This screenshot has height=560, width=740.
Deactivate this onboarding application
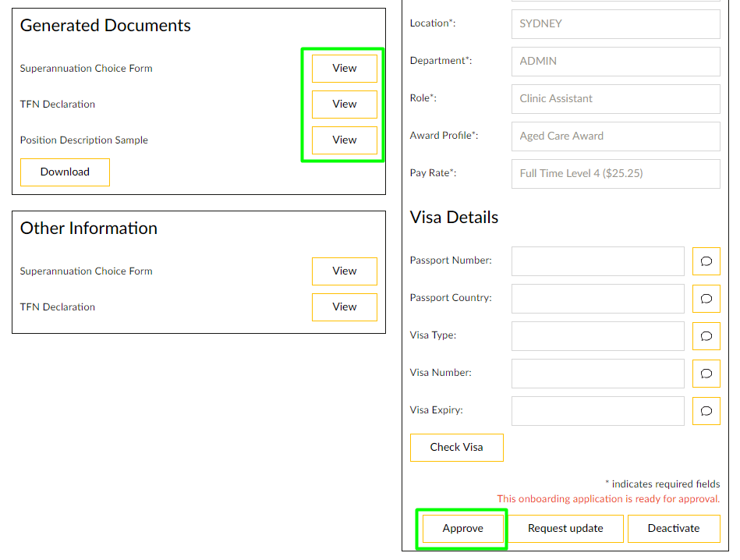[x=674, y=528]
